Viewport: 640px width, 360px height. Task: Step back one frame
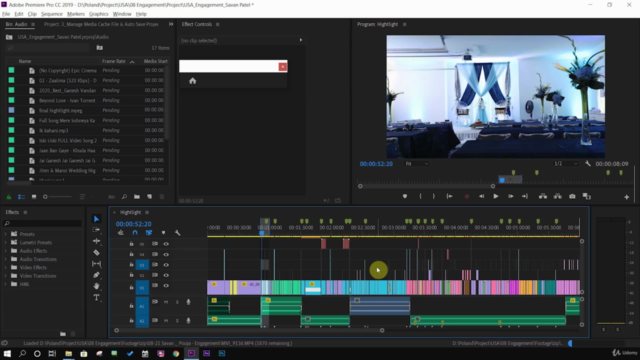pyautogui.click(x=482, y=196)
